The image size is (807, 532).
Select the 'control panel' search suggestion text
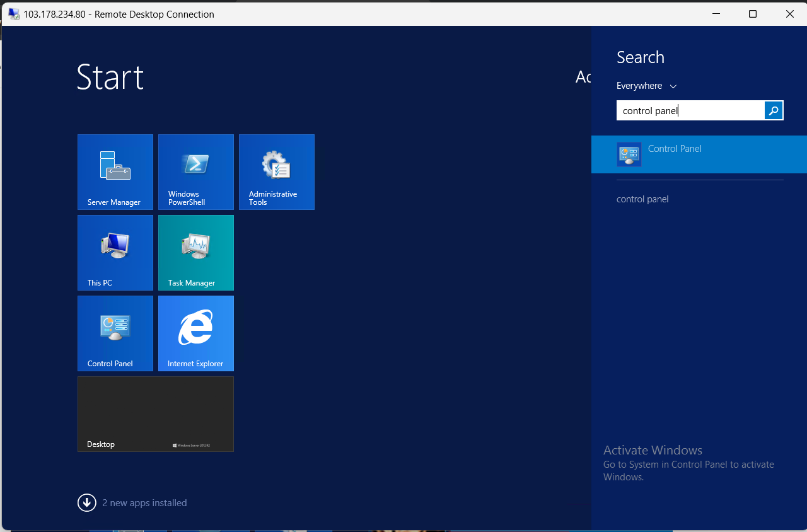pyautogui.click(x=642, y=199)
